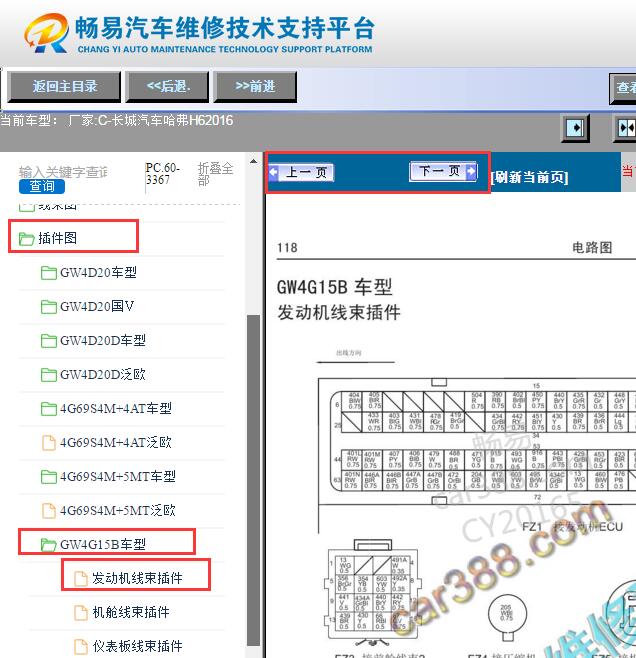Expand the 4G69S4M+4AT车型 folder
The height and width of the screenshot is (658, 636).
click(x=116, y=408)
